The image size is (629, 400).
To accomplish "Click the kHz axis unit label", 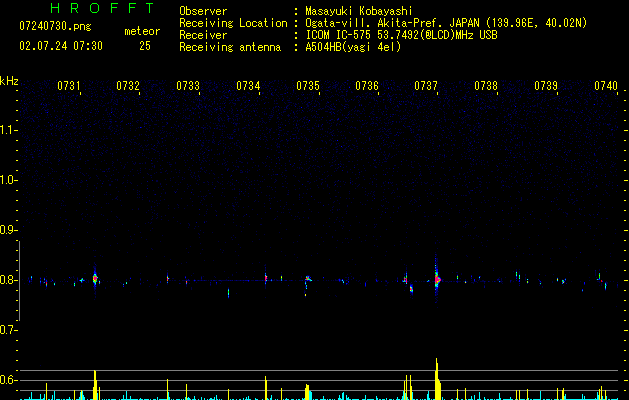I will coord(9,81).
